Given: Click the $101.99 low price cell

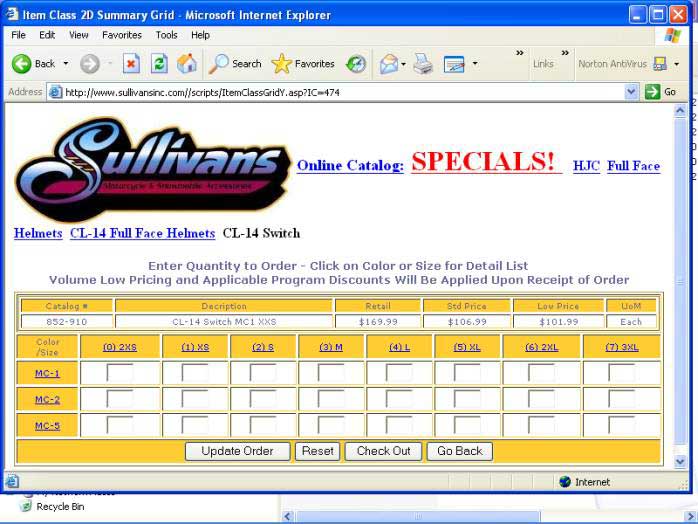Looking at the screenshot, I should click(559, 321).
